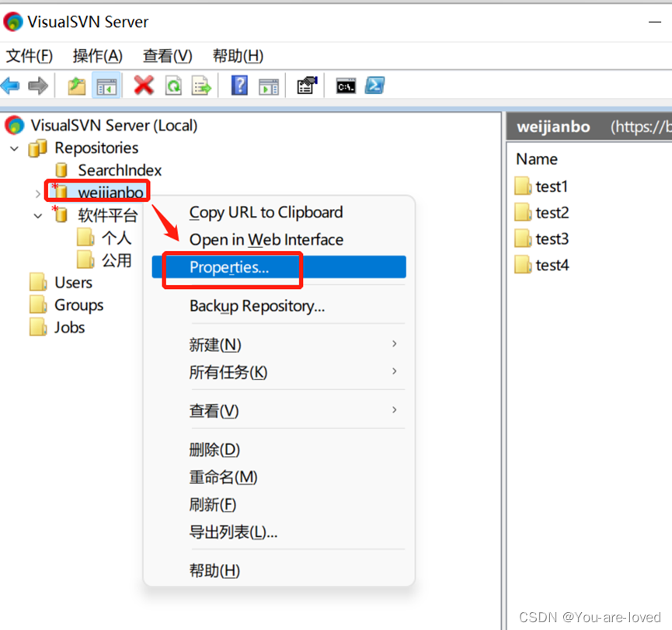Click the red X Delete toolbar icon
The image size is (672, 630).
144,85
